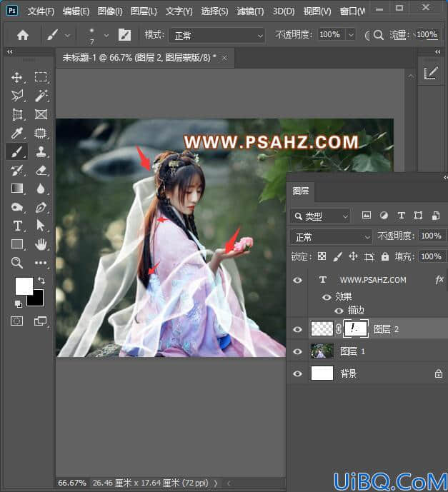
Task: Switch to the 图层 panel tab
Action: pyautogui.click(x=301, y=191)
